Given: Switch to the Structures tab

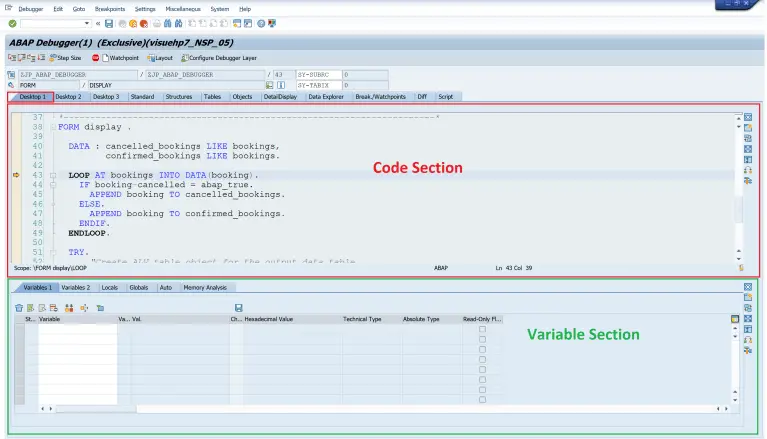Looking at the screenshot, I should coord(179,97).
